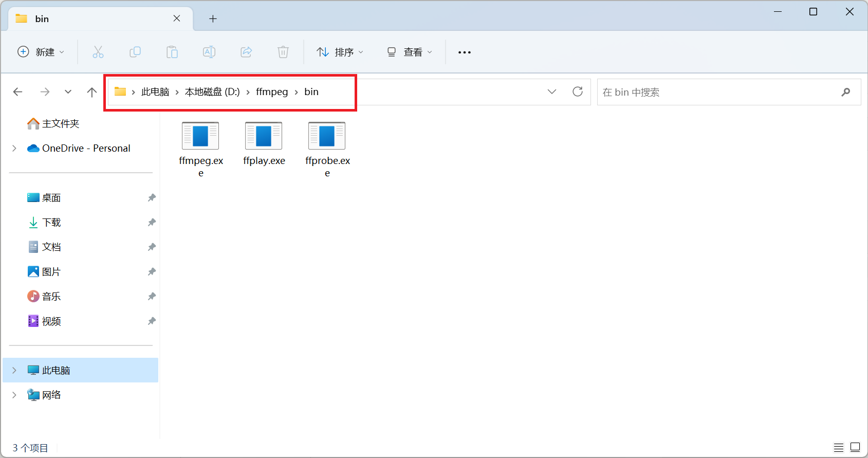Select the ffmpeg.exe file
The height and width of the screenshot is (458, 868).
tap(201, 150)
